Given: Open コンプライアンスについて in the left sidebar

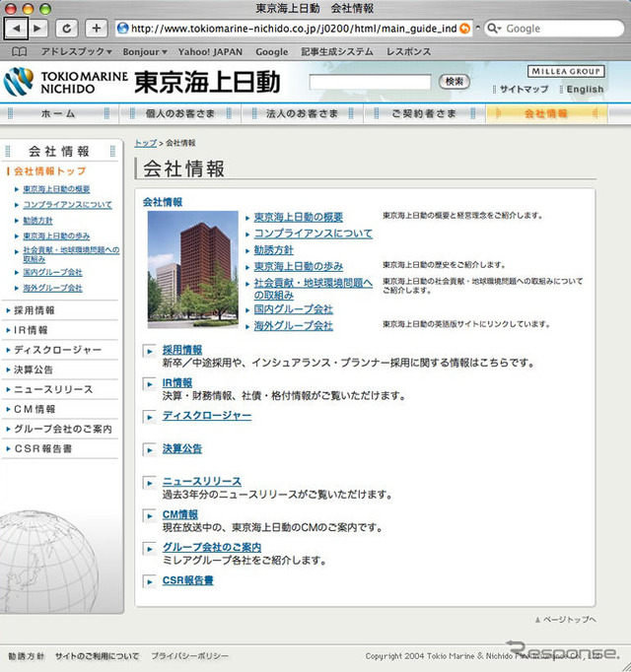Looking at the screenshot, I should coord(67,205).
